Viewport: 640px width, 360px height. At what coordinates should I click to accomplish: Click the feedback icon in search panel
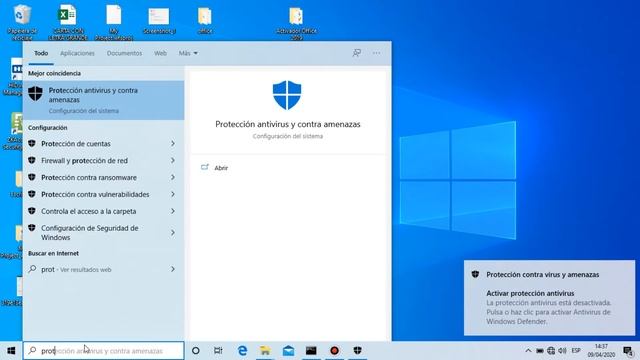click(x=357, y=53)
